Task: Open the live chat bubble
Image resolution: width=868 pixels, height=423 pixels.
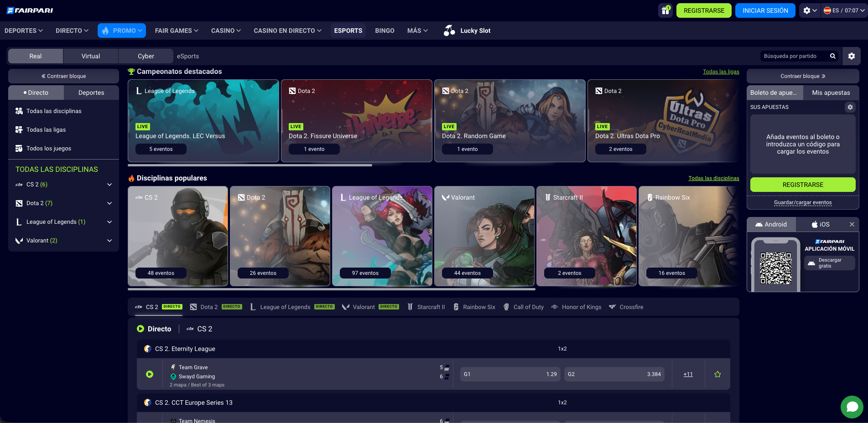Action: pyautogui.click(x=852, y=407)
